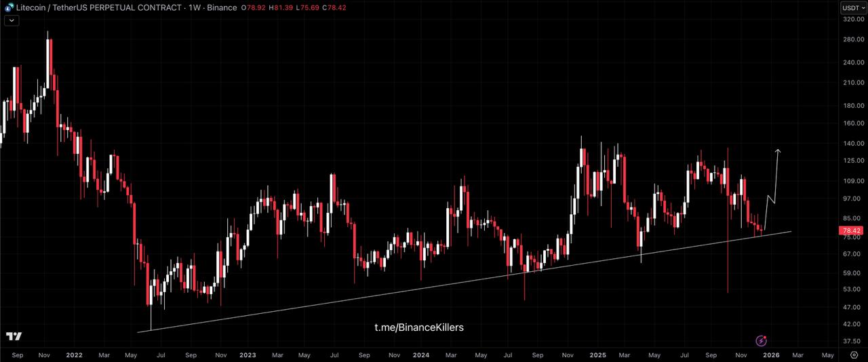Open the USDT currency dropdown
This screenshot has width=868, height=362.
coord(852,7)
